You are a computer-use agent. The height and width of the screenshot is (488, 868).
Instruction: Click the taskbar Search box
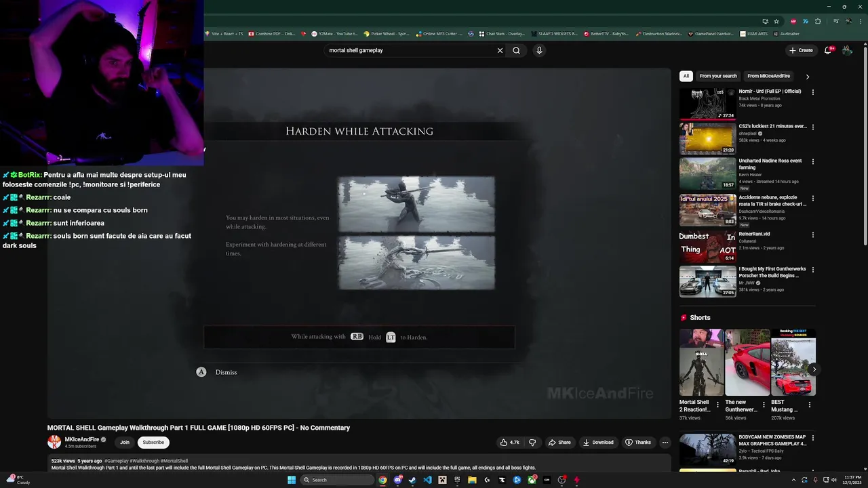pos(338,480)
